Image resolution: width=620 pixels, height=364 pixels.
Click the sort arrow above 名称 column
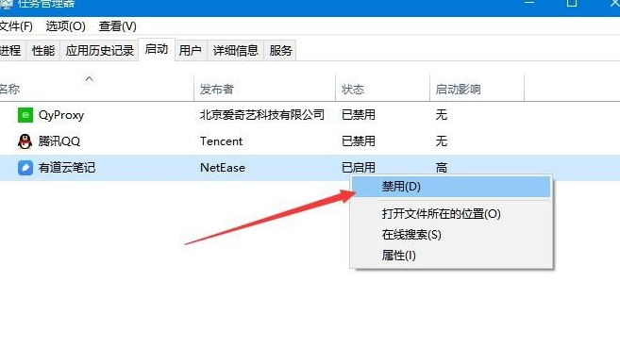90,79
